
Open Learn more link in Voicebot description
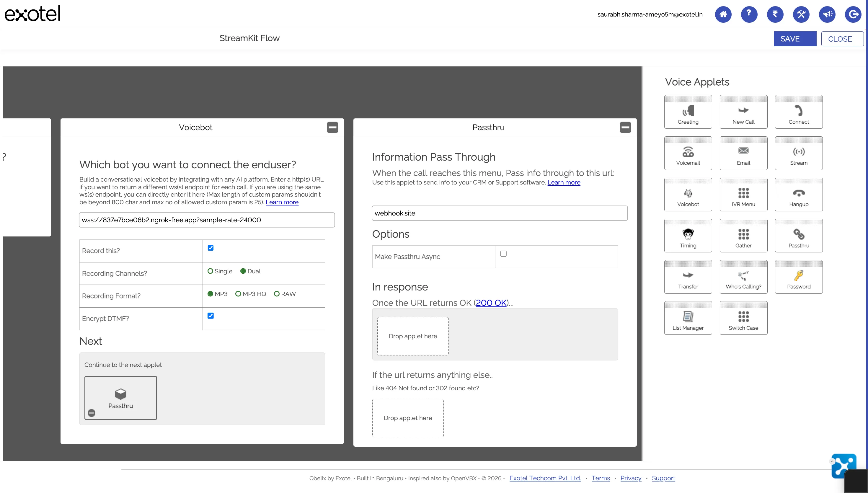(282, 202)
